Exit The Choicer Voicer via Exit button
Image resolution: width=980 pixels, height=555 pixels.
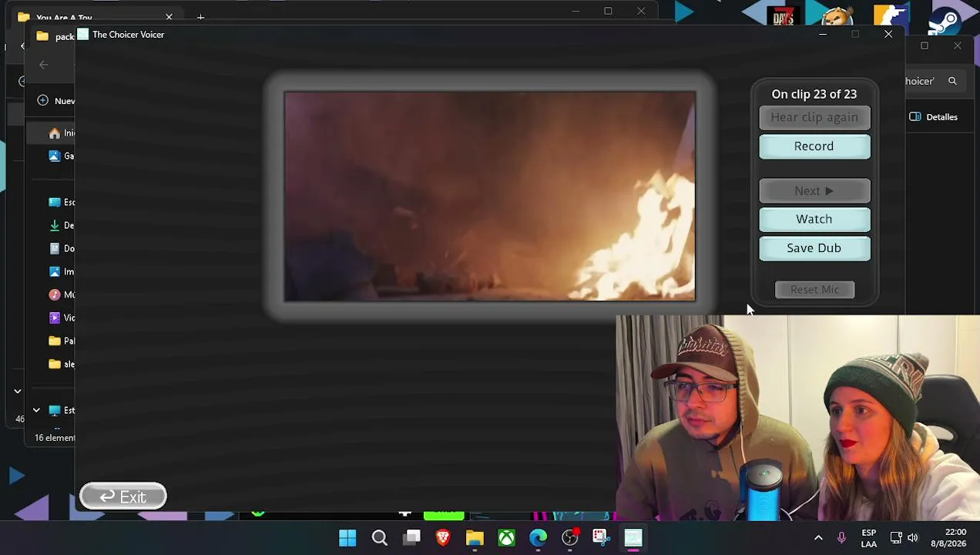[123, 497]
